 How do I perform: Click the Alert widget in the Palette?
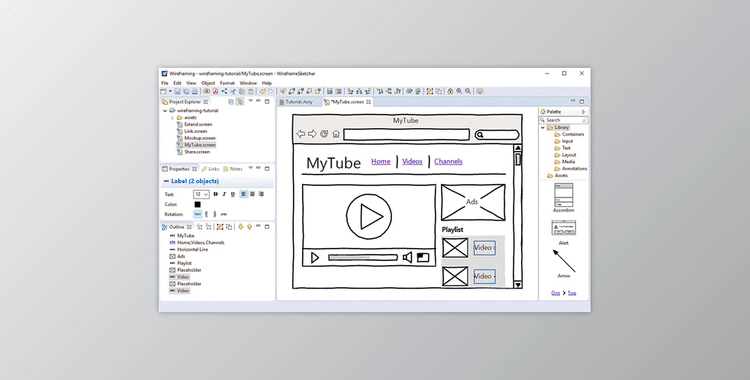pos(563,233)
